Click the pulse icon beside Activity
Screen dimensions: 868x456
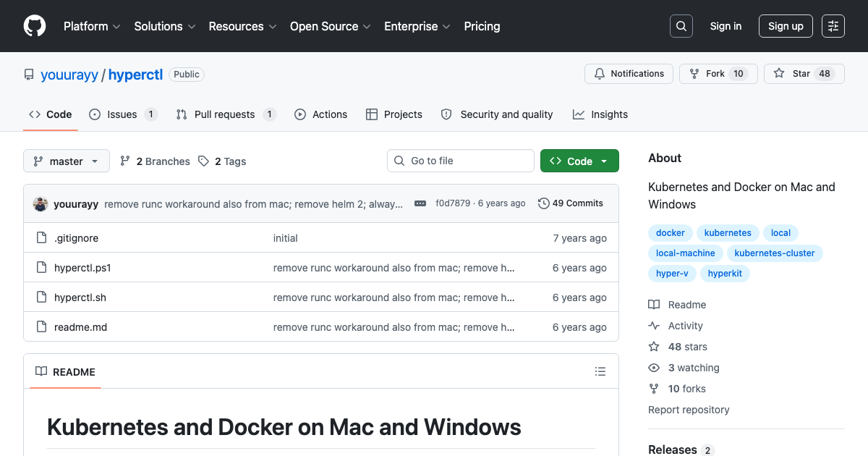(654, 326)
